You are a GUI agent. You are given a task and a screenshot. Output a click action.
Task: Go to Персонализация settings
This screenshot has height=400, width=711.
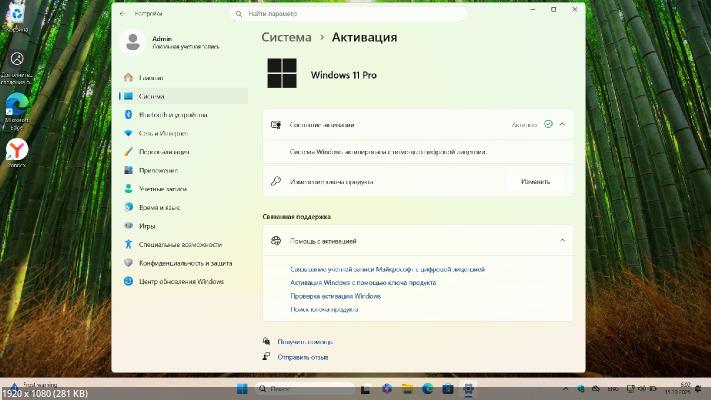coord(164,152)
